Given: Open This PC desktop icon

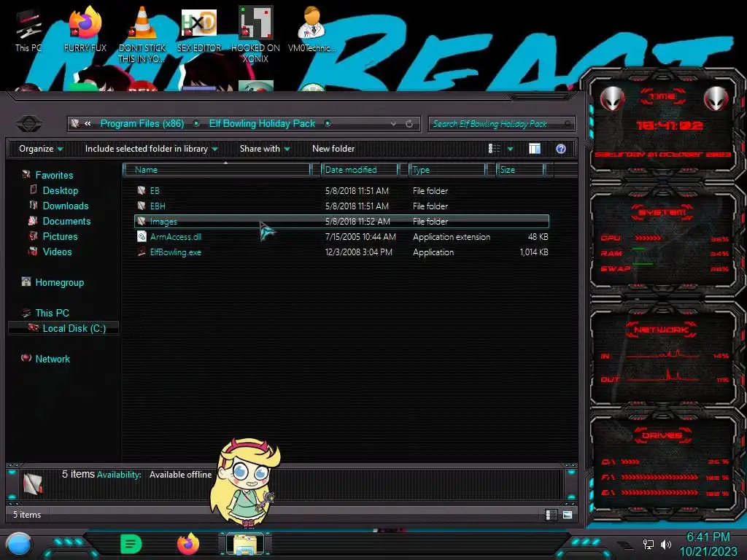Looking at the screenshot, I should click(28, 29).
